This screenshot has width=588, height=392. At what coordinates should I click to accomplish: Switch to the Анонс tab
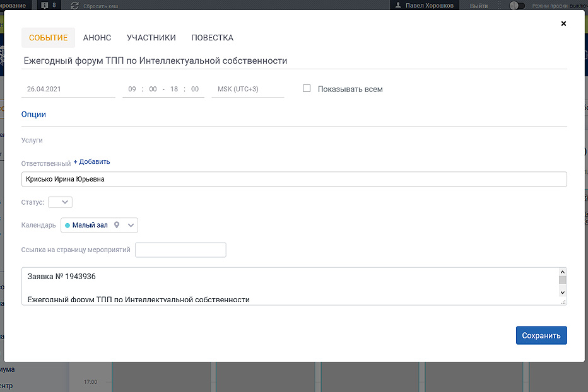[97, 38]
